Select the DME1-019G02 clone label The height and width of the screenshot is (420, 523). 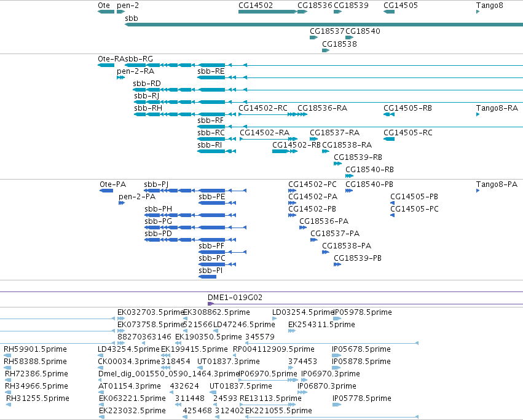coord(235,298)
